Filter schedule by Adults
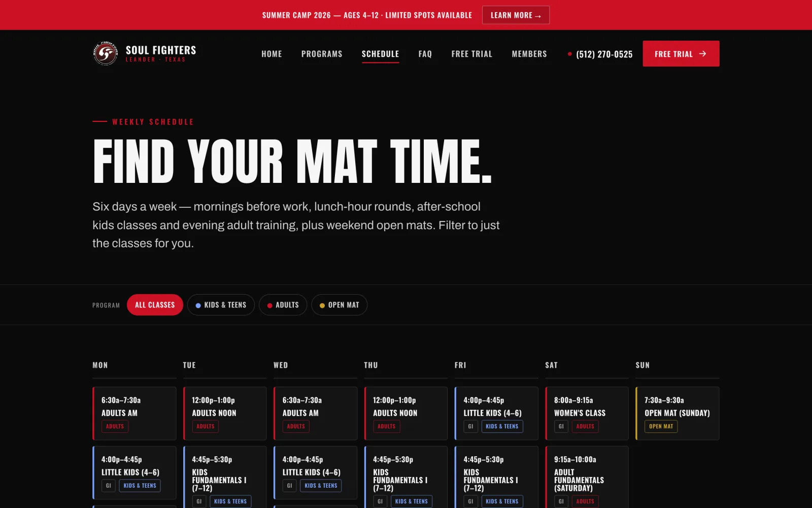The height and width of the screenshot is (508, 812). [283, 305]
